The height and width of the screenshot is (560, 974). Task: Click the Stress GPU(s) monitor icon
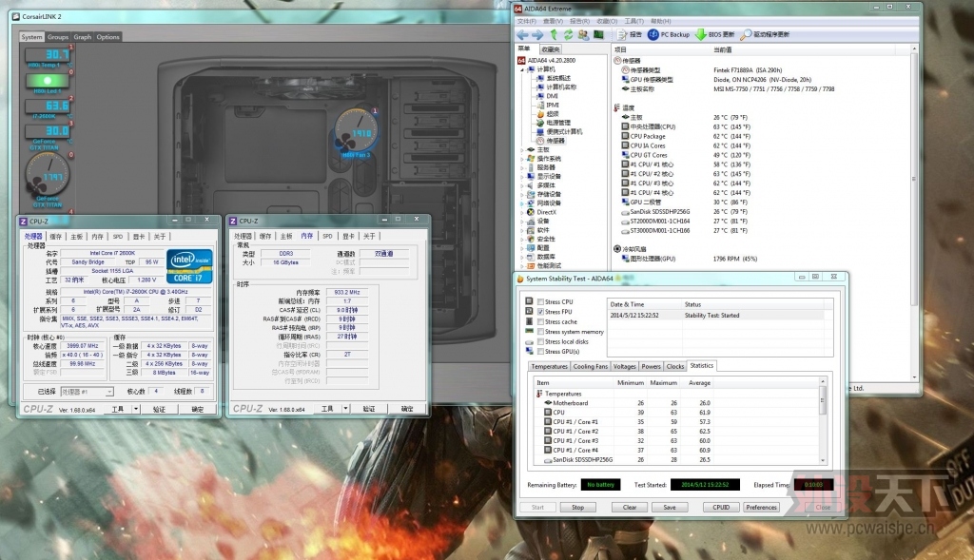point(529,351)
